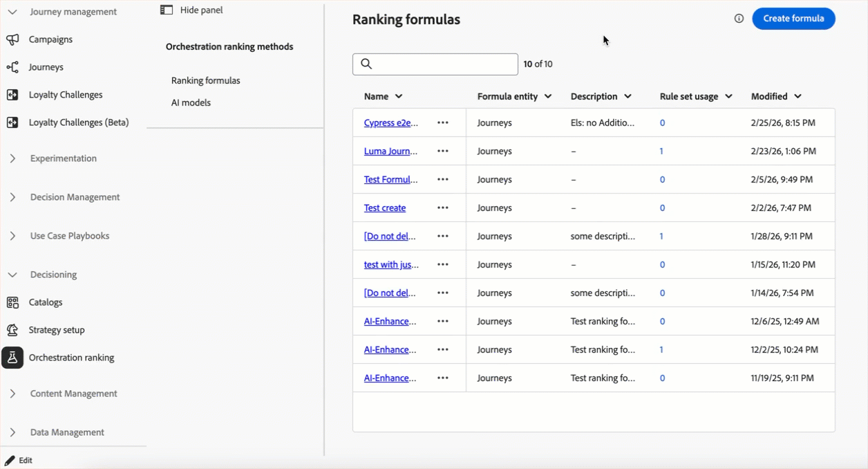Click the info icon beside Create formula
This screenshot has width=868, height=469.
(x=739, y=19)
